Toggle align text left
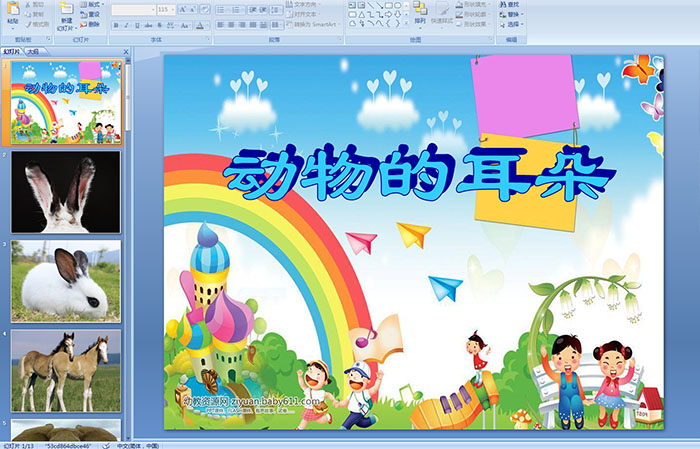The height and width of the screenshot is (449, 700). [x=221, y=25]
